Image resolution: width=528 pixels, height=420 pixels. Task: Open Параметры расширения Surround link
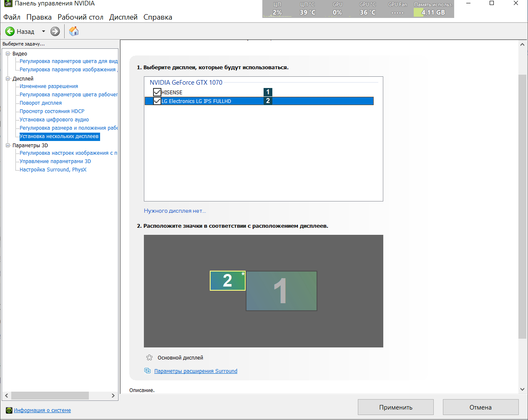pyautogui.click(x=196, y=371)
